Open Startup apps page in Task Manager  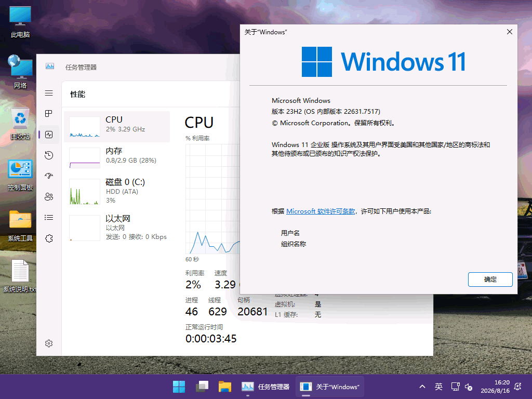(x=49, y=176)
